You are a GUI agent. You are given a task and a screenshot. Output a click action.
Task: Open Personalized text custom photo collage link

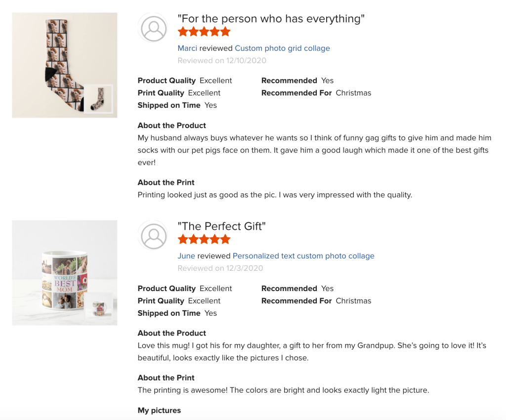point(303,256)
